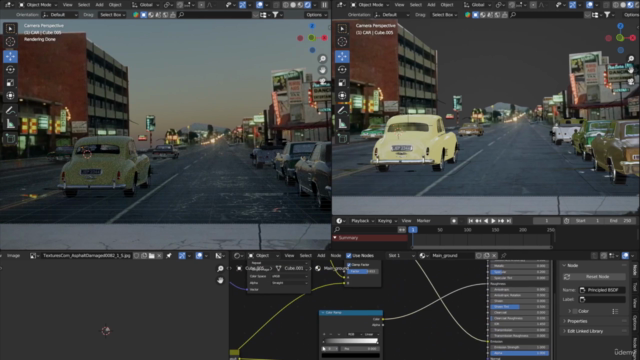The image size is (640, 360).
Task: Select the Annotate tool in left viewport
Action: tap(10, 110)
